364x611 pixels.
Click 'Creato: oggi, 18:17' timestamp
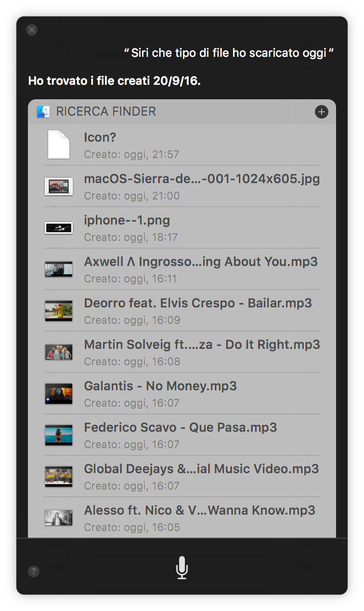[x=131, y=238]
